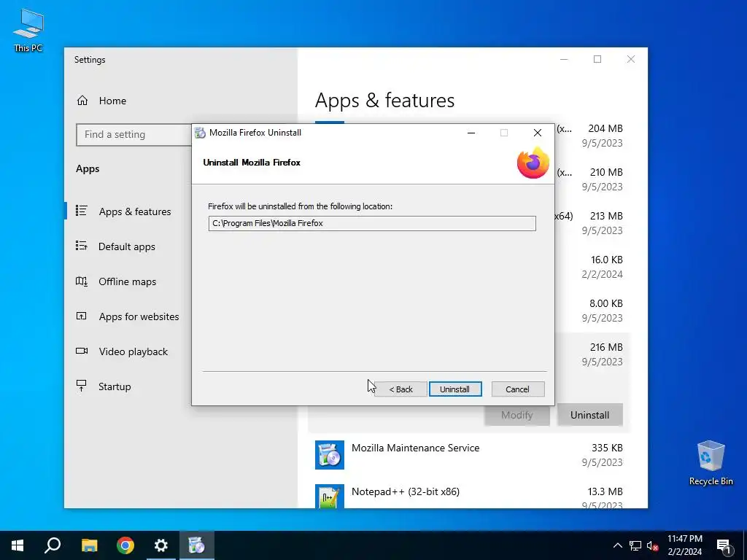
Task: Click the 8.00 KB app size entry
Action: [606, 304]
